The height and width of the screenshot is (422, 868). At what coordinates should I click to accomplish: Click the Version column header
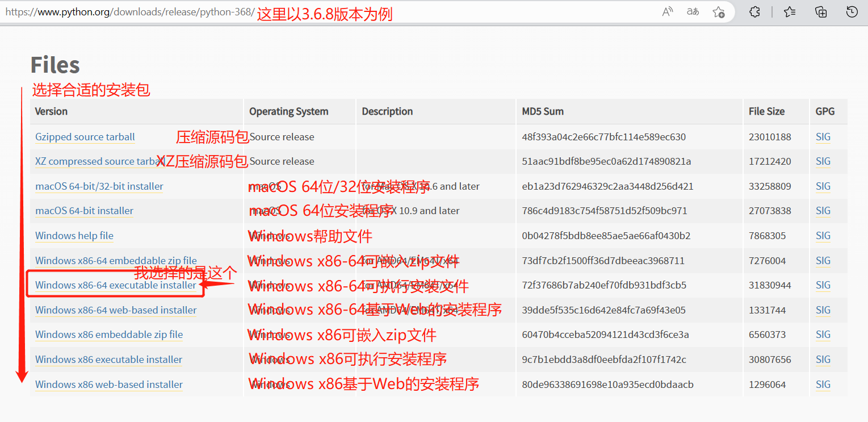[51, 111]
